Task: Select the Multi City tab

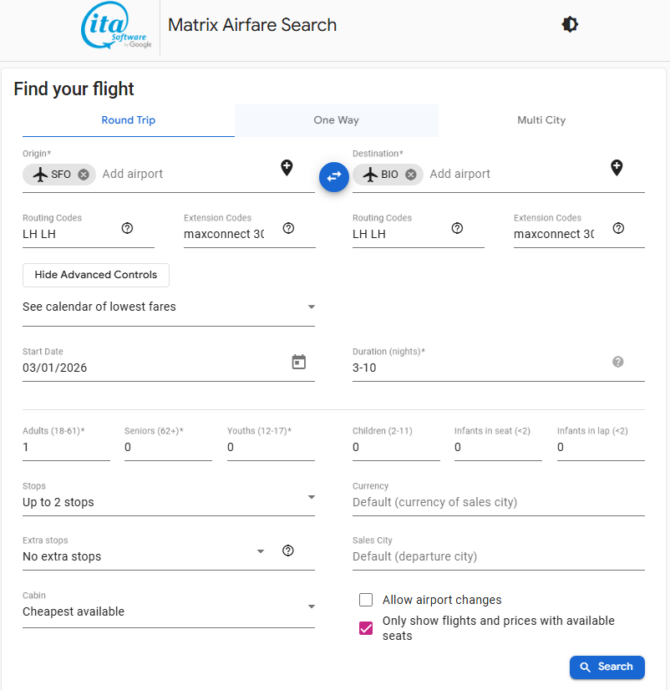Action: 541,120
